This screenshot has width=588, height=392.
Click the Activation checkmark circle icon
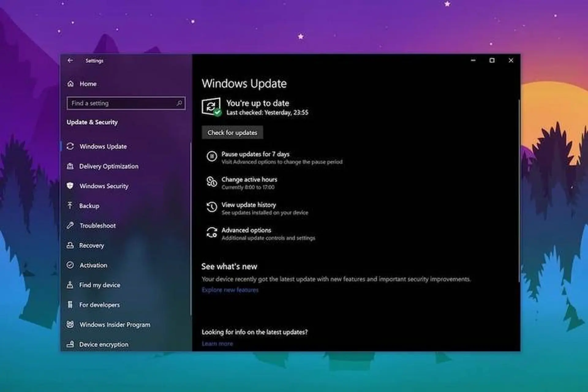pyautogui.click(x=70, y=265)
